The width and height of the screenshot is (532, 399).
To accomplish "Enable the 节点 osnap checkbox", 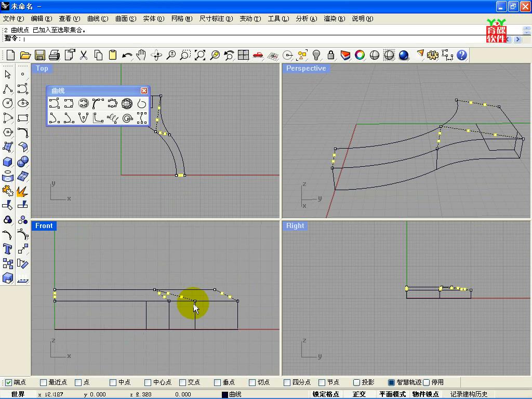I will pos(322,382).
